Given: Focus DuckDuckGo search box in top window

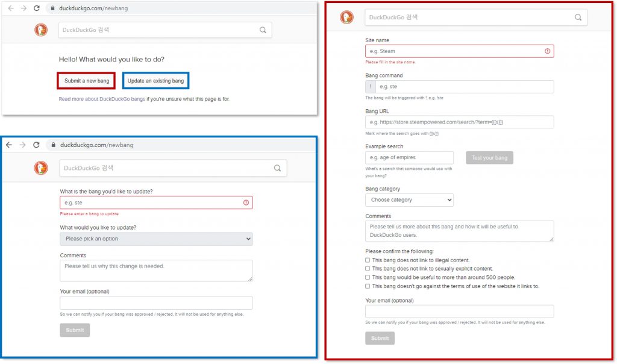Looking at the screenshot, I should [165, 30].
